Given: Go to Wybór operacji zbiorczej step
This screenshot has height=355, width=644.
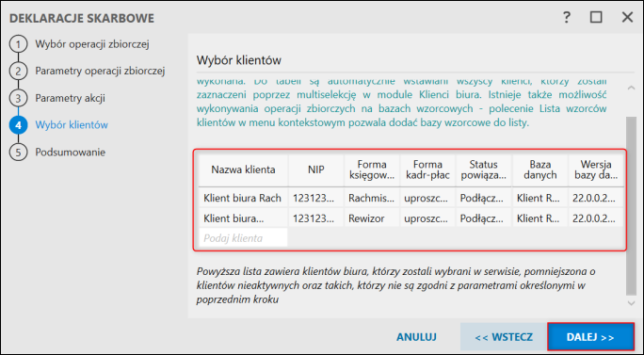Looking at the screenshot, I should (92, 44).
